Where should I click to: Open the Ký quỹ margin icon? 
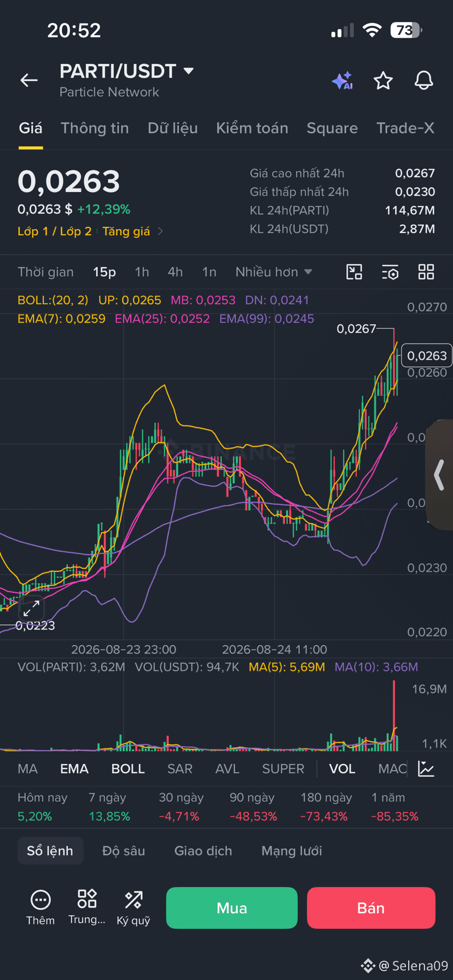tap(133, 908)
